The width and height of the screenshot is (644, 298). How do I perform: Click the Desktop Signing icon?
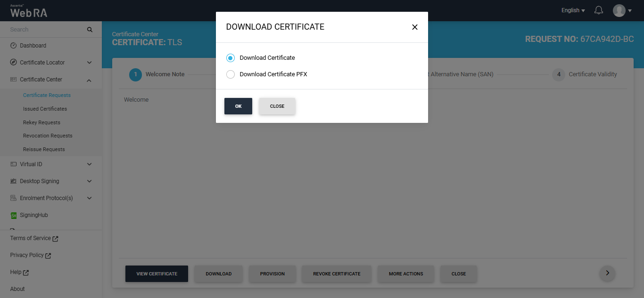[14, 181]
